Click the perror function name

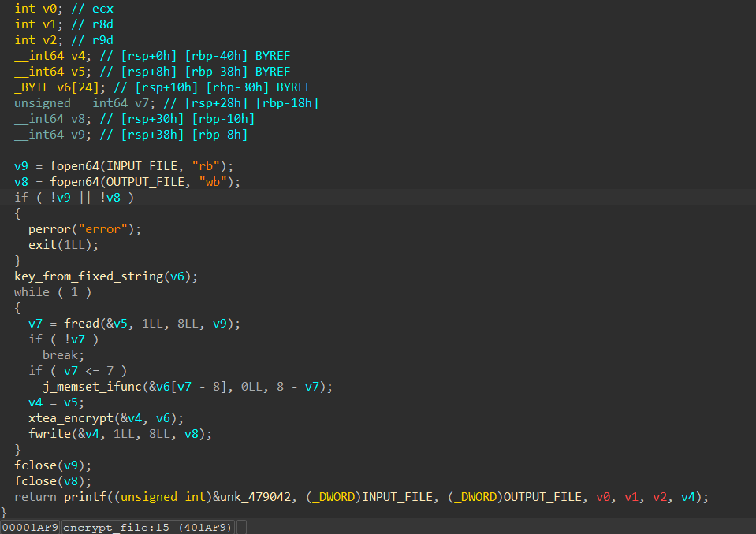pyautogui.click(x=49, y=229)
